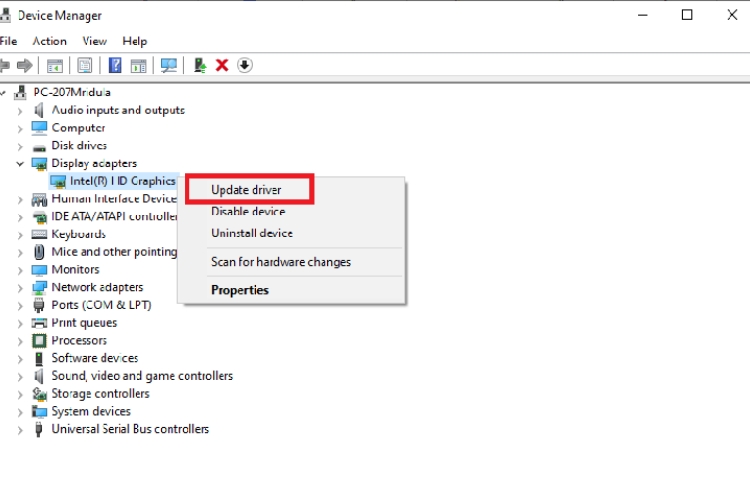Expand the Network adapters category
Viewport: 750px width, 500px height.
tap(20, 287)
